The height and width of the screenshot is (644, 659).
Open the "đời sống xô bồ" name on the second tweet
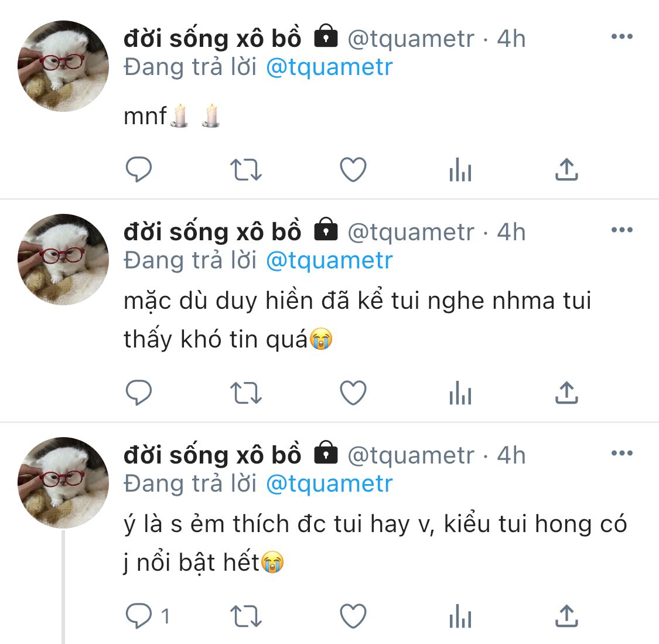(x=212, y=232)
